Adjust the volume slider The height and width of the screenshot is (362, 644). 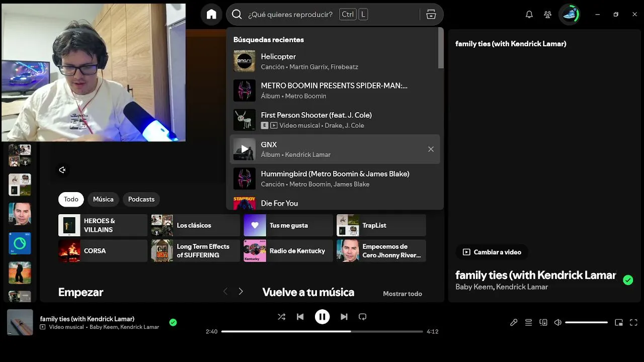click(x=587, y=322)
